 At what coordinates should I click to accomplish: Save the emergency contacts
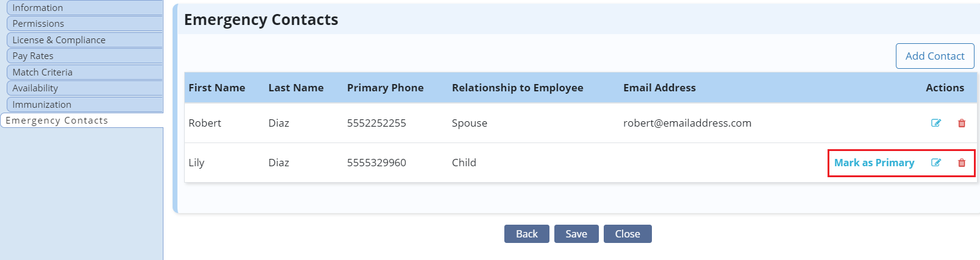pos(576,234)
